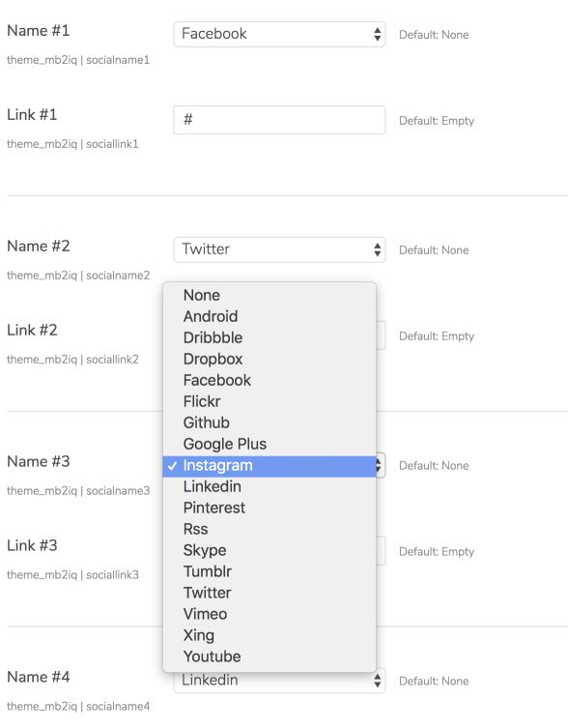568x728 pixels.
Task: Select Tumblr option
Action: click(270, 571)
